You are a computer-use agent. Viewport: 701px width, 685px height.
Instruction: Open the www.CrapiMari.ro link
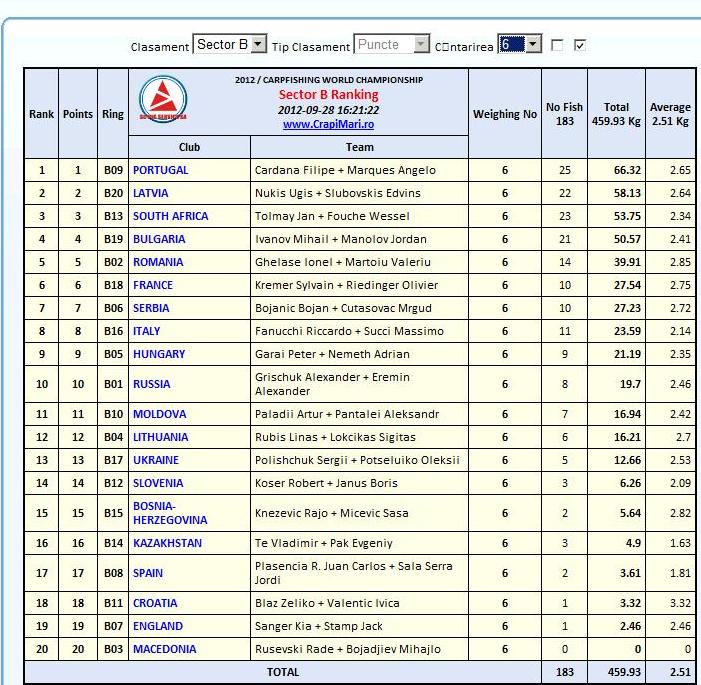329,124
